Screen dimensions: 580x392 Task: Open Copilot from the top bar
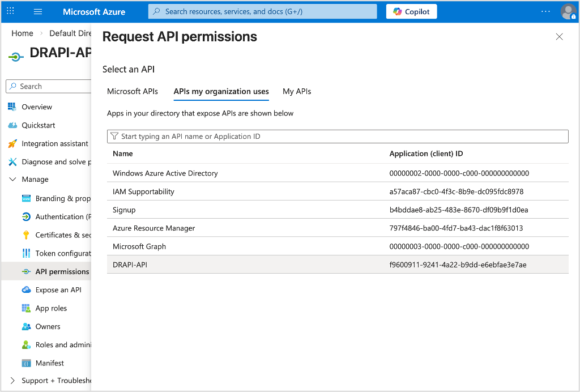pos(411,11)
